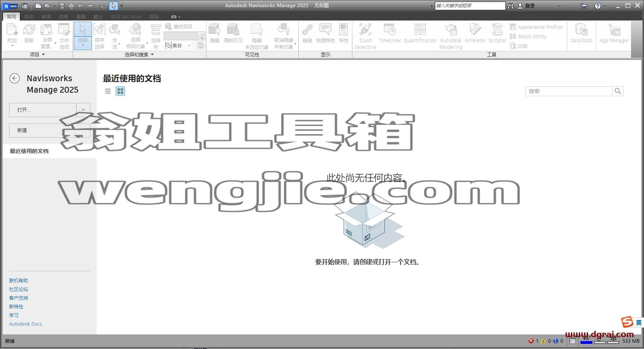Click the Refresh icon in quick access toolbar
The height and width of the screenshot is (349, 644).
(104, 6)
